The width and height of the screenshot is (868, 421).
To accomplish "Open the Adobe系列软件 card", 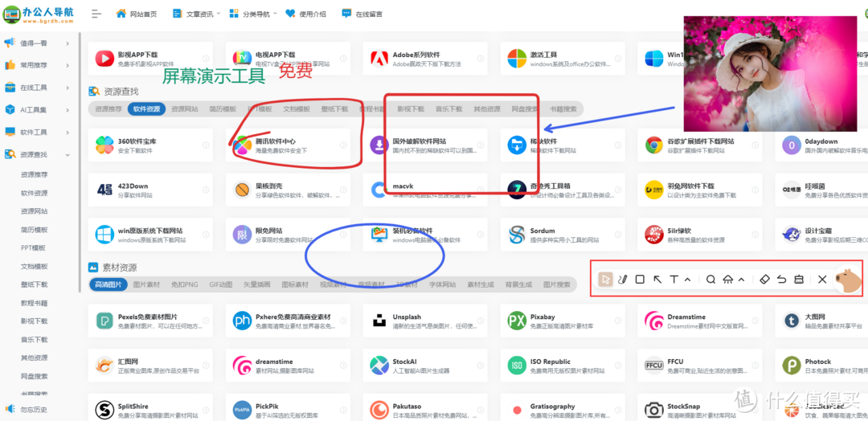I will (x=425, y=59).
